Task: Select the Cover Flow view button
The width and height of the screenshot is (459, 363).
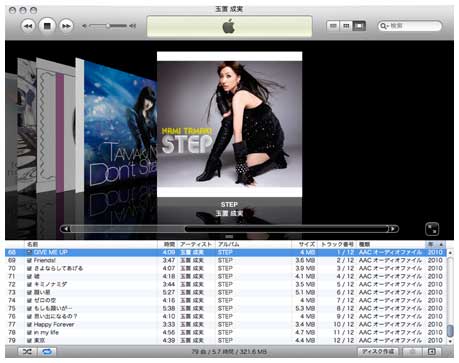Action: click(359, 26)
